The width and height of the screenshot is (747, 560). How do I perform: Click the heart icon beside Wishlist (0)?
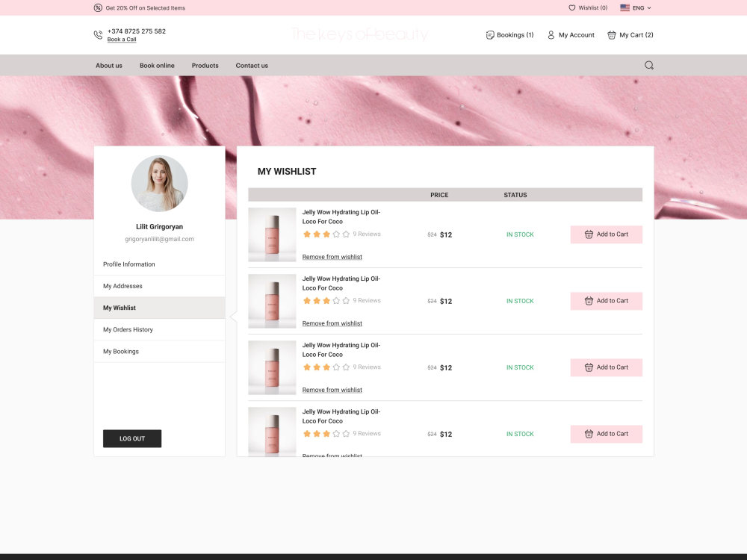tap(571, 7)
